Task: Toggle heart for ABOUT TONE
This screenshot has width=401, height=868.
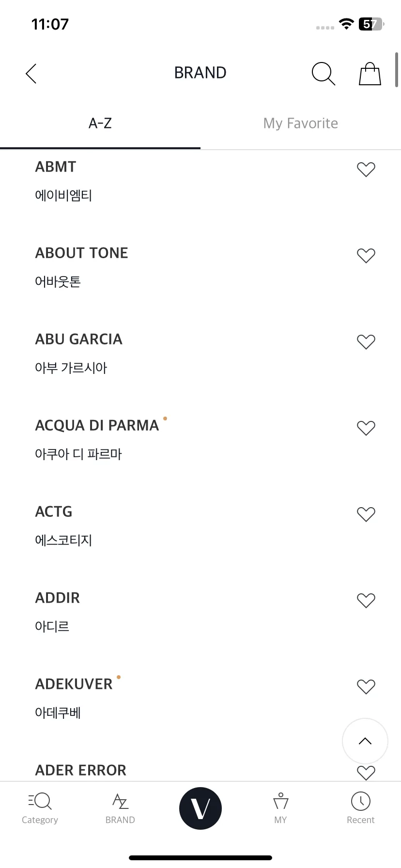Action: click(366, 256)
